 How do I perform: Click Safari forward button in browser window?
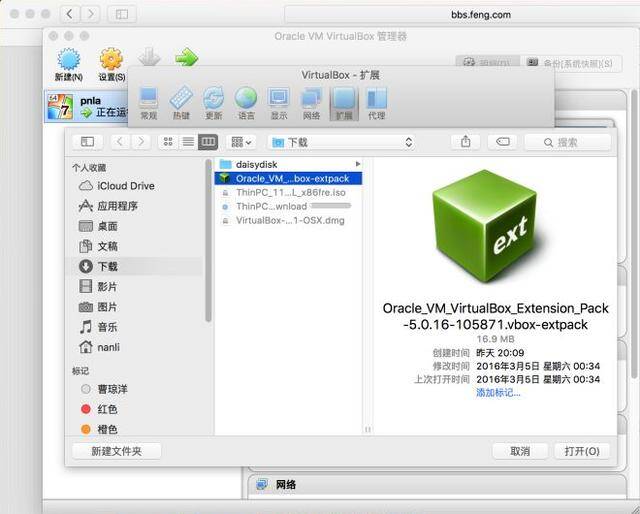tap(90, 14)
